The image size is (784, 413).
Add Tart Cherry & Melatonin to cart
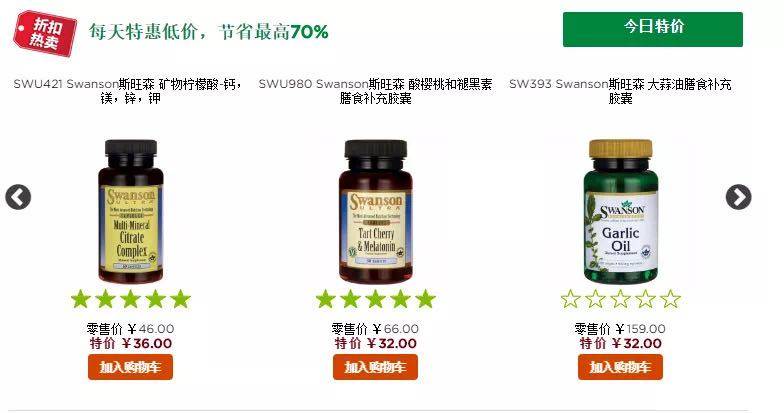376,367
